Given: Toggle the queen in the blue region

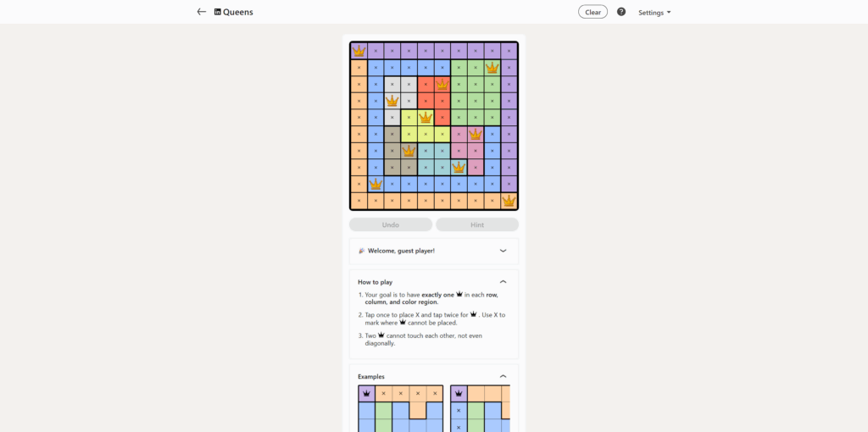Looking at the screenshot, I should click(x=376, y=184).
